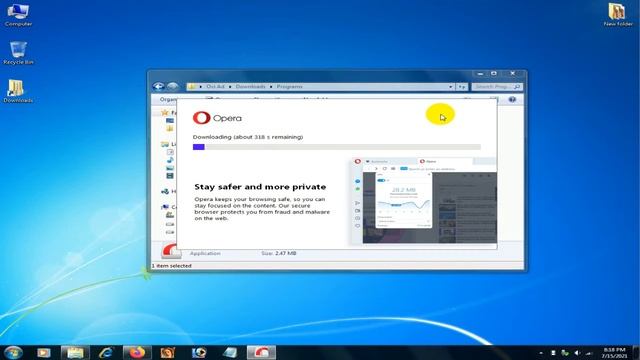
Task: Select the Music library icon in the navigation pane
Action: tap(170, 160)
